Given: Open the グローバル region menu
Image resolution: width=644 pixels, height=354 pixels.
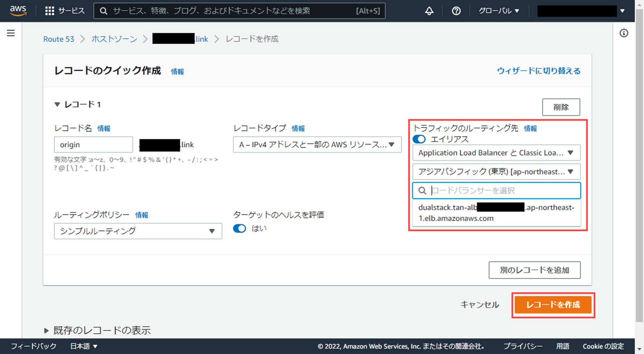Looking at the screenshot, I should coord(499,11).
